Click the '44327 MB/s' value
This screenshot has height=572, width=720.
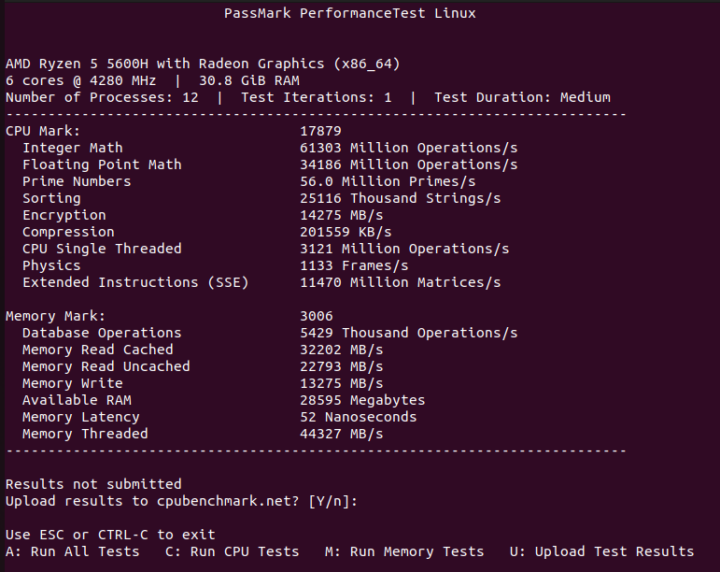tap(342, 434)
